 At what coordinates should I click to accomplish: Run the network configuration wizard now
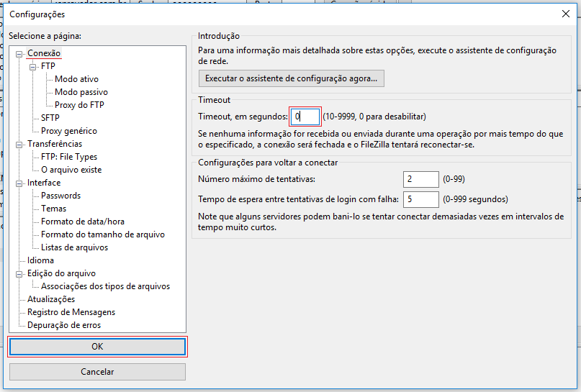tap(291, 78)
